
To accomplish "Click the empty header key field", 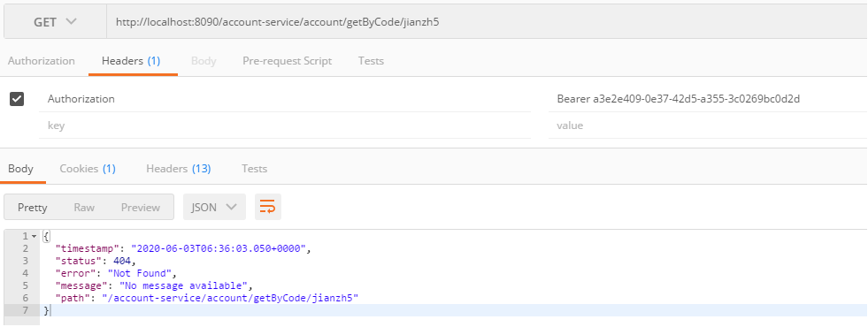I will coord(285,125).
